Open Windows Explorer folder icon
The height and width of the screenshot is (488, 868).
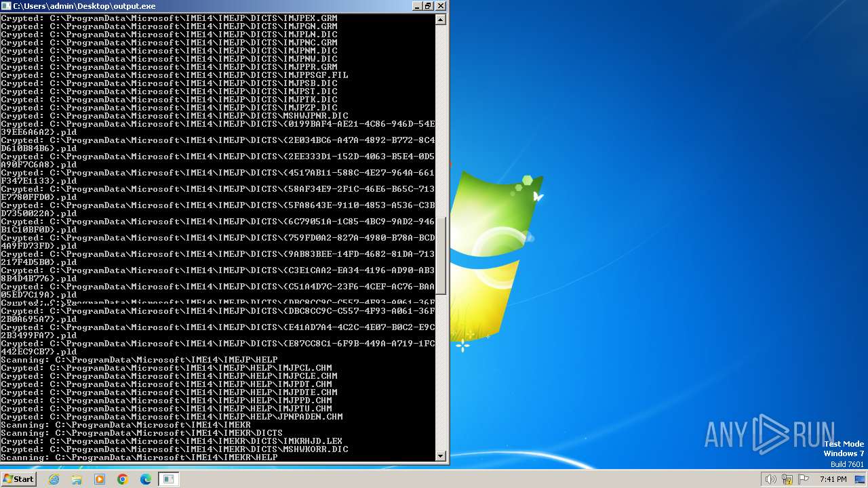pos(77,479)
